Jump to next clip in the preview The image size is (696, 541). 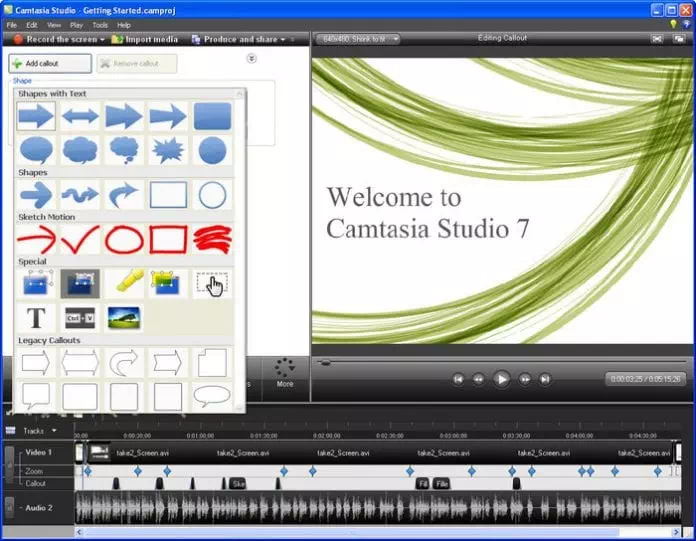tap(545, 379)
